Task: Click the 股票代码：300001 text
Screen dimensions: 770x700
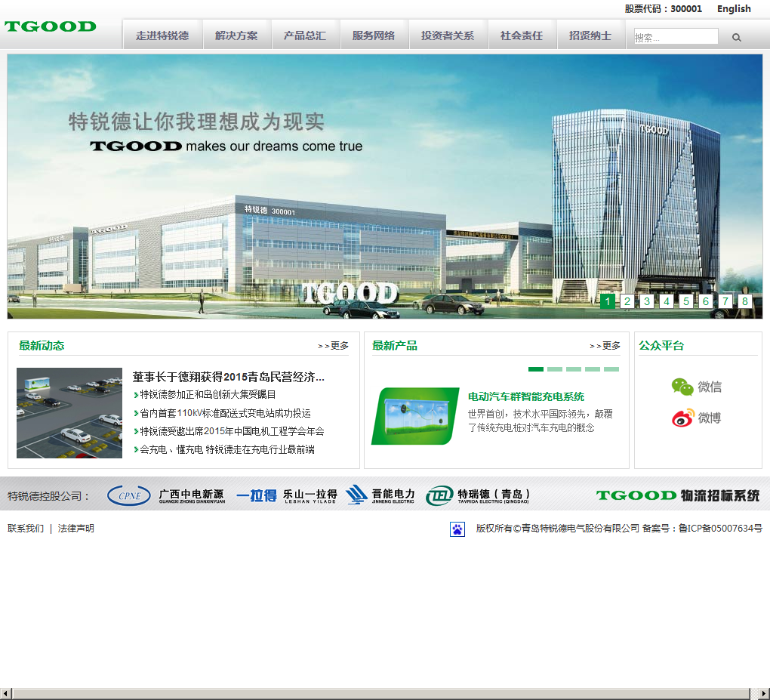Action: (x=664, y=9)
